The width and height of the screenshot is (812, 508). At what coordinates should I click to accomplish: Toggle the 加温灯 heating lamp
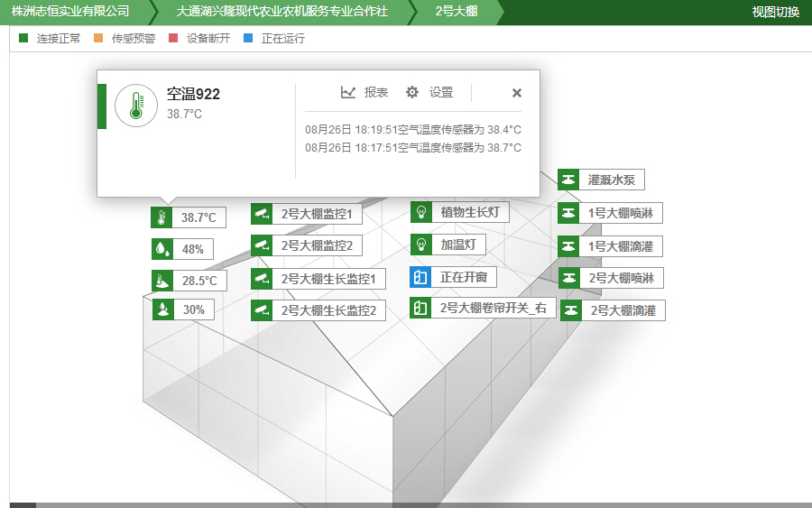click(420, 245)
